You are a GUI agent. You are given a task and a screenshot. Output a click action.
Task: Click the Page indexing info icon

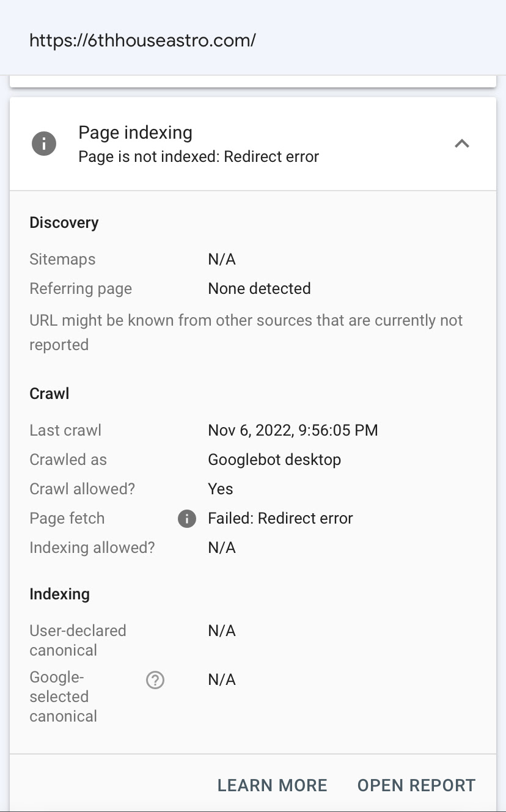point(44,144)
